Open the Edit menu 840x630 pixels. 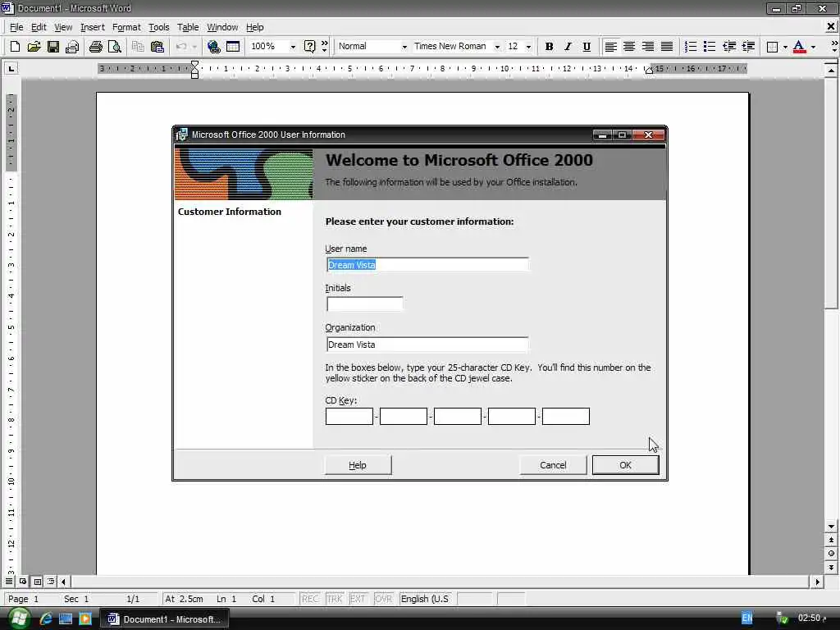coord(39,27)
